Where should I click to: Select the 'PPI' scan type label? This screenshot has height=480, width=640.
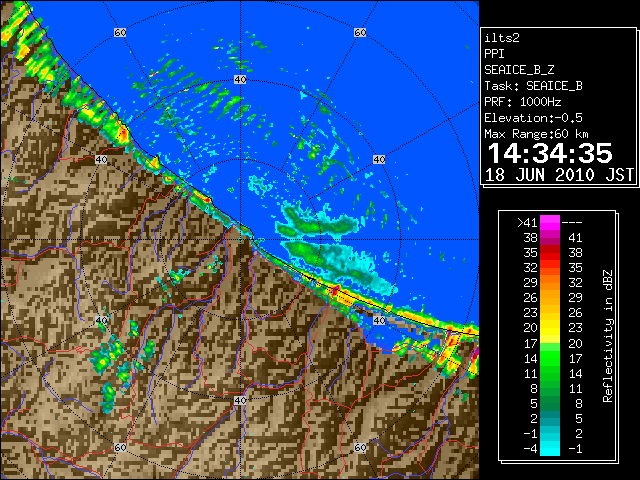click(x=494, y=54)
